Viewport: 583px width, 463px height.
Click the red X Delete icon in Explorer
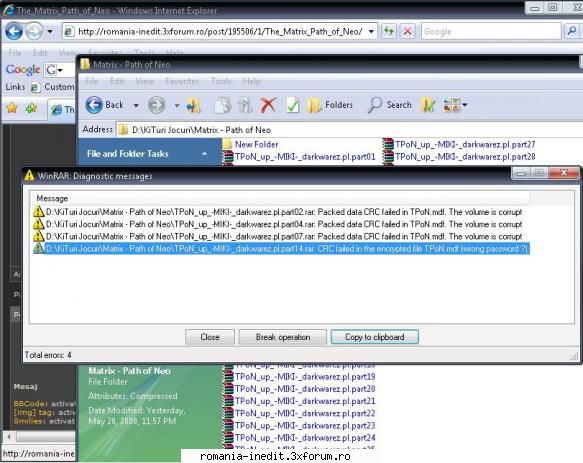coord(268,105)
